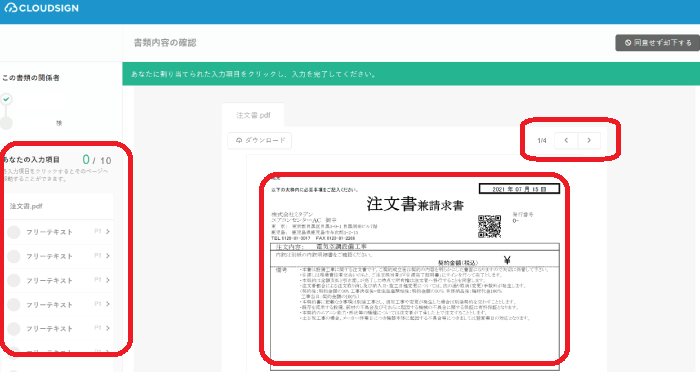Click the 注文内容 row in the document
Image resolution: width=700 pixels, height=372 pixels.
pos(415,247)
